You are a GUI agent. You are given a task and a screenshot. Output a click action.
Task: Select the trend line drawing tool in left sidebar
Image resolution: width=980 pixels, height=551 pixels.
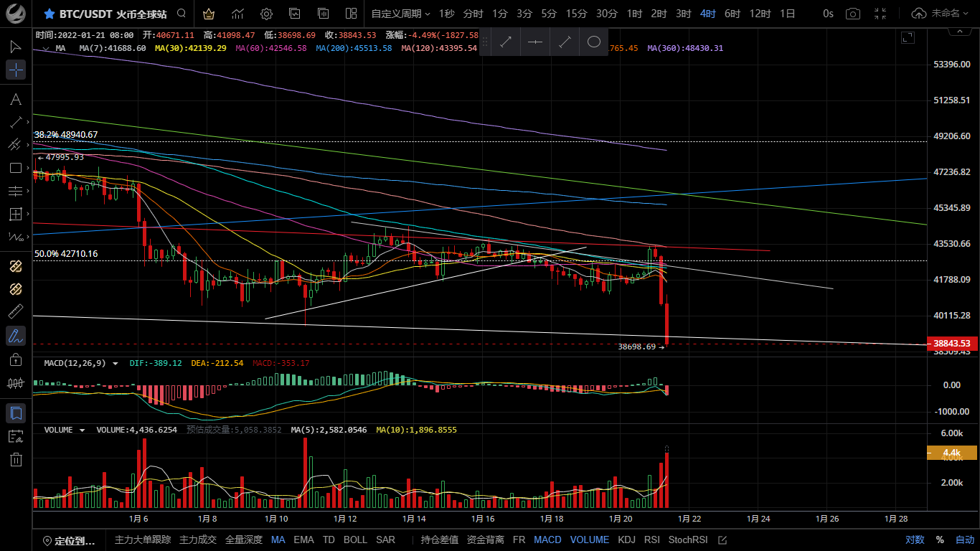pos(16,122)
